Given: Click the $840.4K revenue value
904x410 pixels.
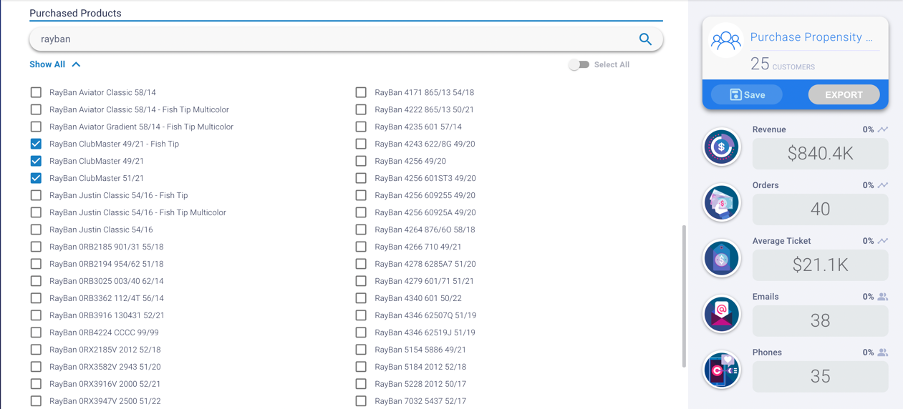Looking at the screenshot, I should coord(820,153).
